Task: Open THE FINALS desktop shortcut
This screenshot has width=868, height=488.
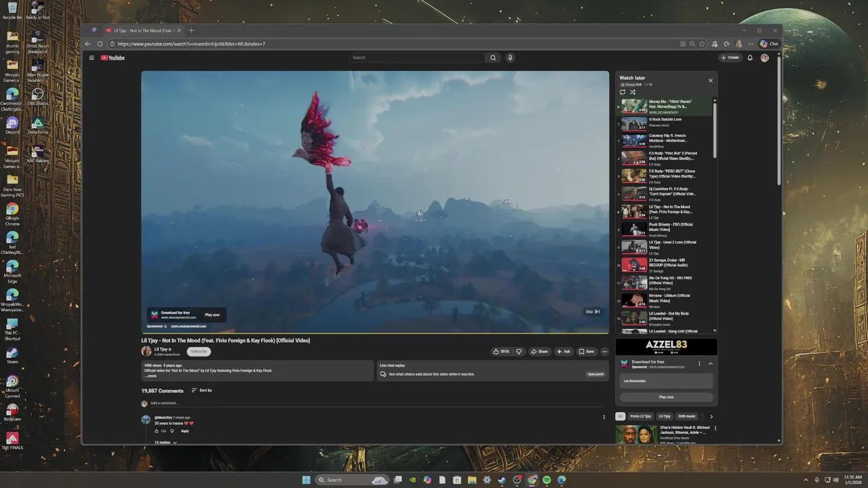Action: 12,441
